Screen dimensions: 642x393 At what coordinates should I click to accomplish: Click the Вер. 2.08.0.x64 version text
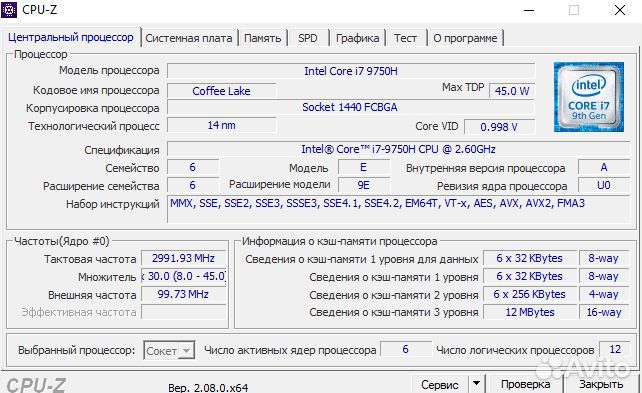(208, 387)
